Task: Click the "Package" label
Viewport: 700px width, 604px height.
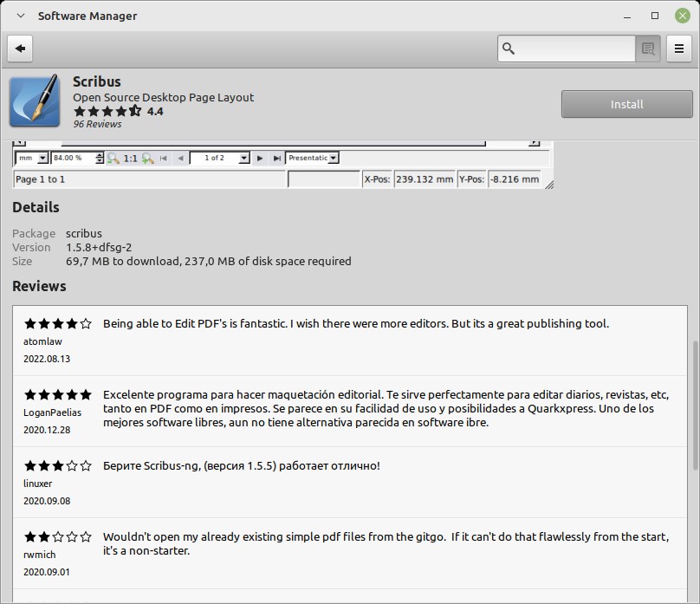Action: point(34,233)
